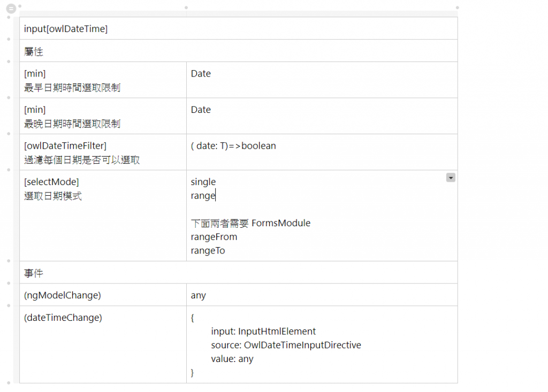Open the cell dropdown arrow in selectMode row
The image size is (548, 392).
451,178
